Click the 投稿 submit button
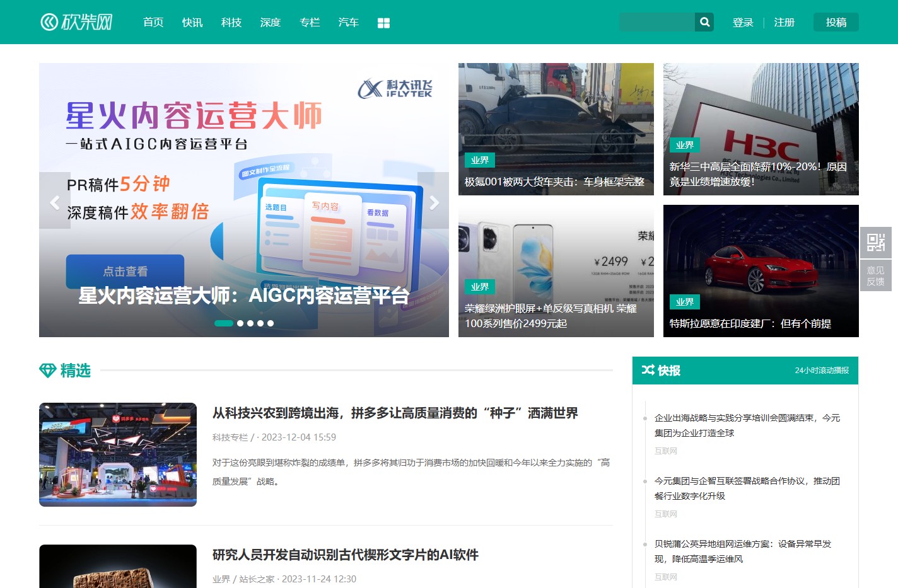Viewport: 898px width, 588px height. (x=836, y=22)
